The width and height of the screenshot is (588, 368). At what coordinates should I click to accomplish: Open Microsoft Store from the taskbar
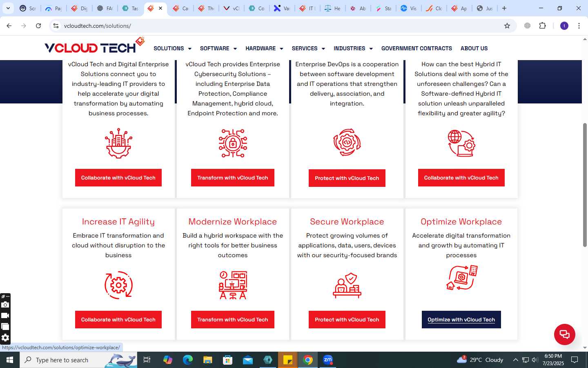[x=228, y=360]
